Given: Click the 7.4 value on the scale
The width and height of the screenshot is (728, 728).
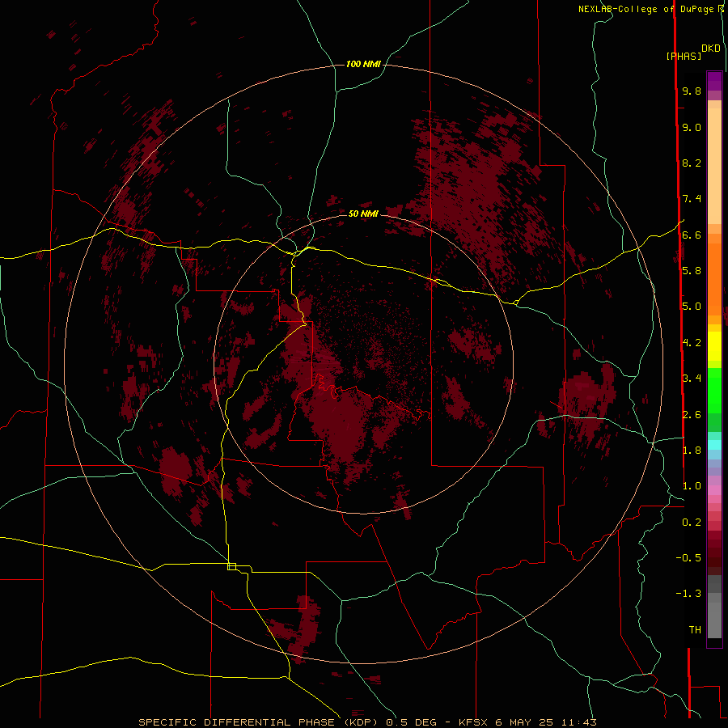Looking at the screenshot, I should tap(692, 199).
